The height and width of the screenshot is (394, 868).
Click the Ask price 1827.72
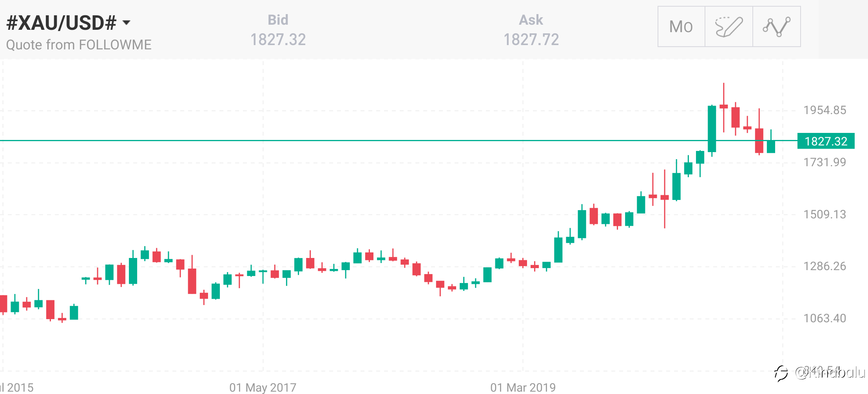coord(531,40)
